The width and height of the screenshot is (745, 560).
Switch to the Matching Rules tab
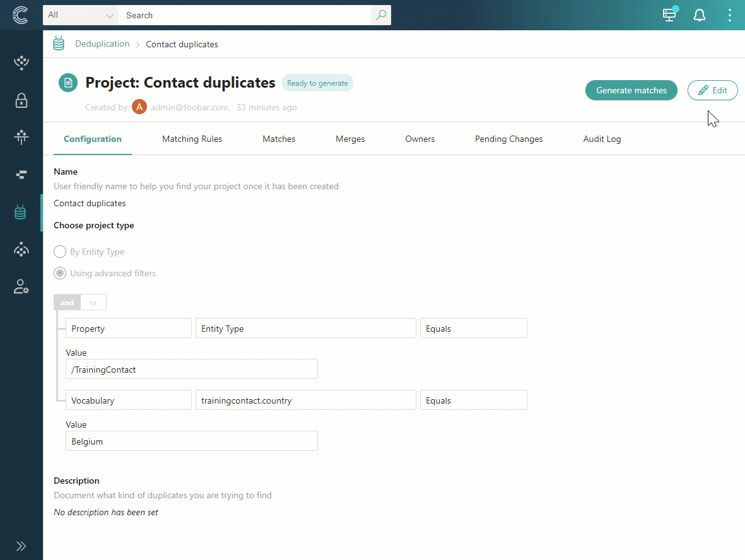192,139
